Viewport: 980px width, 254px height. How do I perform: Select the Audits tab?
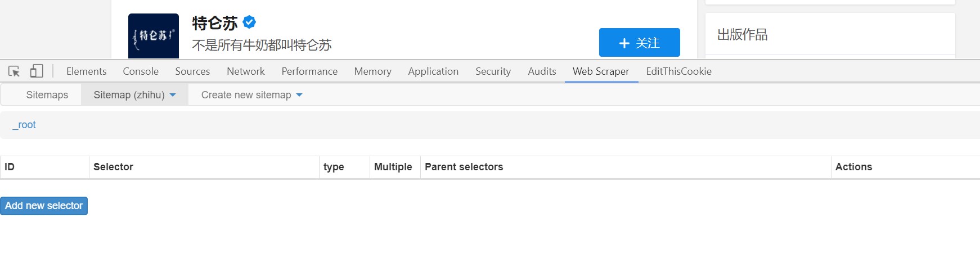tap(542, 71)
